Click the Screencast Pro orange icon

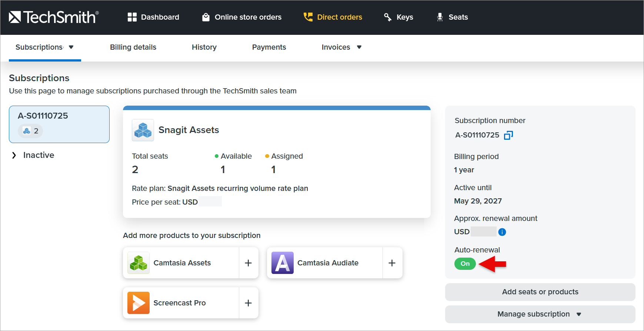click(139, 303)
